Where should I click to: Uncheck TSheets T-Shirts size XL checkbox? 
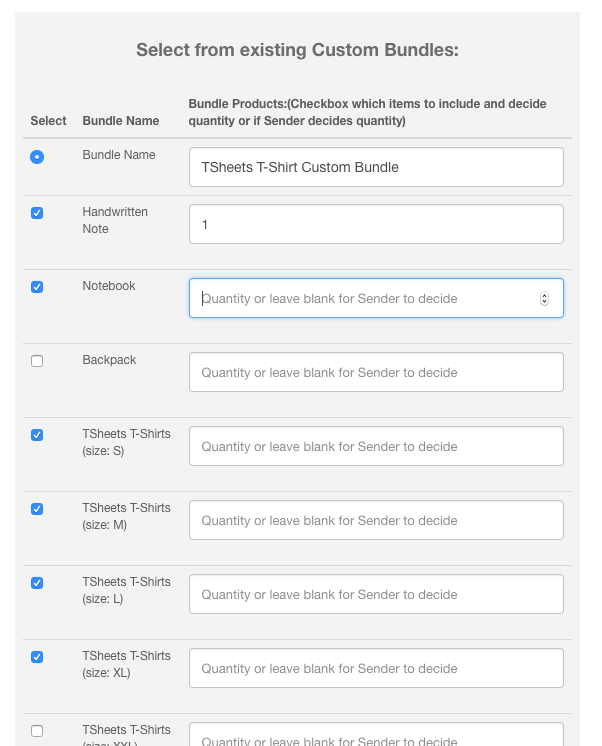click(37, 657)
